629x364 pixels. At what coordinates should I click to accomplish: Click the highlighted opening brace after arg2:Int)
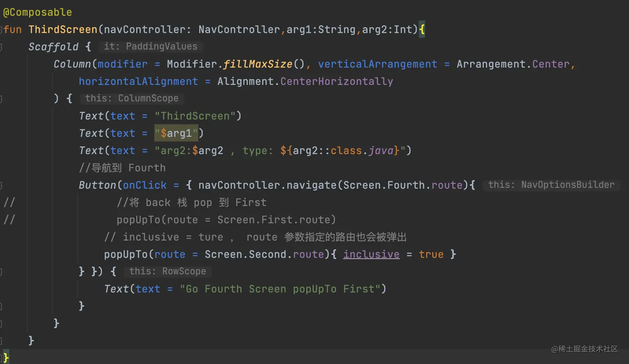tap(422, 30)
